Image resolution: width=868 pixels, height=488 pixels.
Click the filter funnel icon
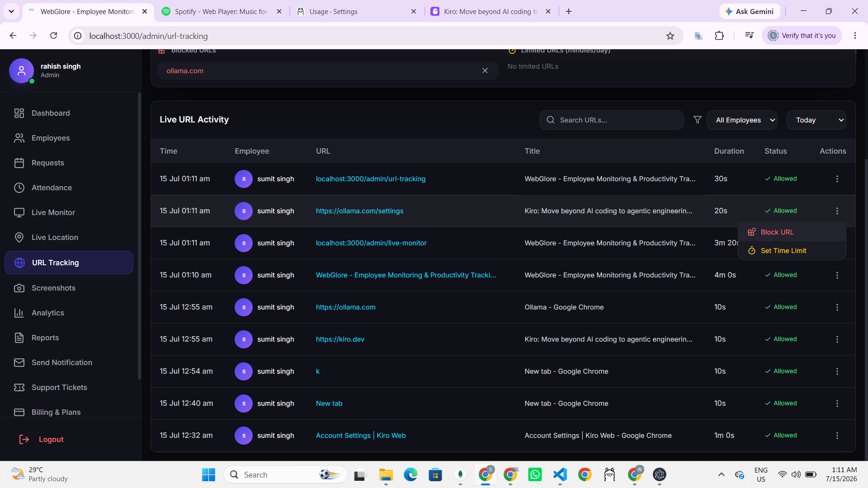click(x=697, y=120)
